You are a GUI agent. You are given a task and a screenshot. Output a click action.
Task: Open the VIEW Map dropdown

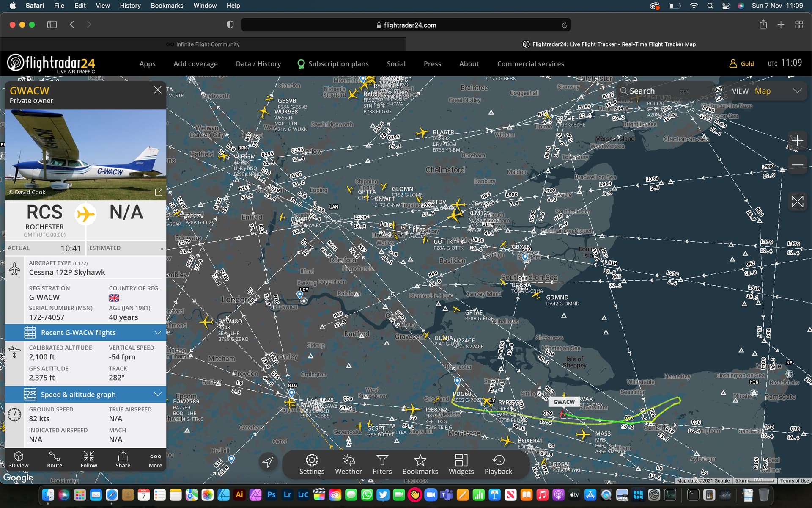(x=765, y=91)
